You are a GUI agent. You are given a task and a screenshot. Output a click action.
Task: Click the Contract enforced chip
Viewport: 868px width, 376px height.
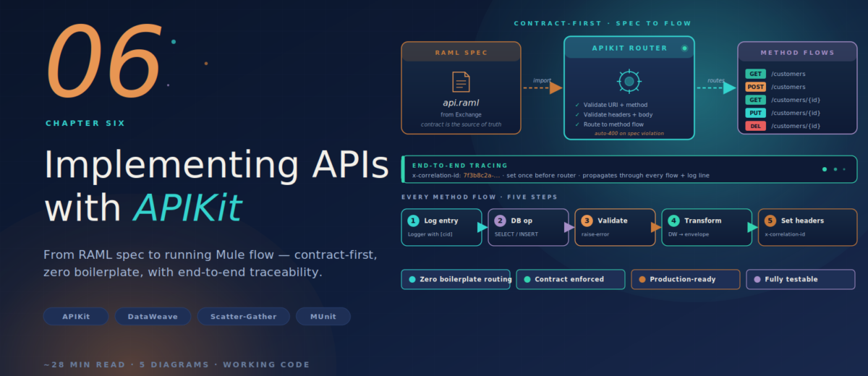point(571,279)
